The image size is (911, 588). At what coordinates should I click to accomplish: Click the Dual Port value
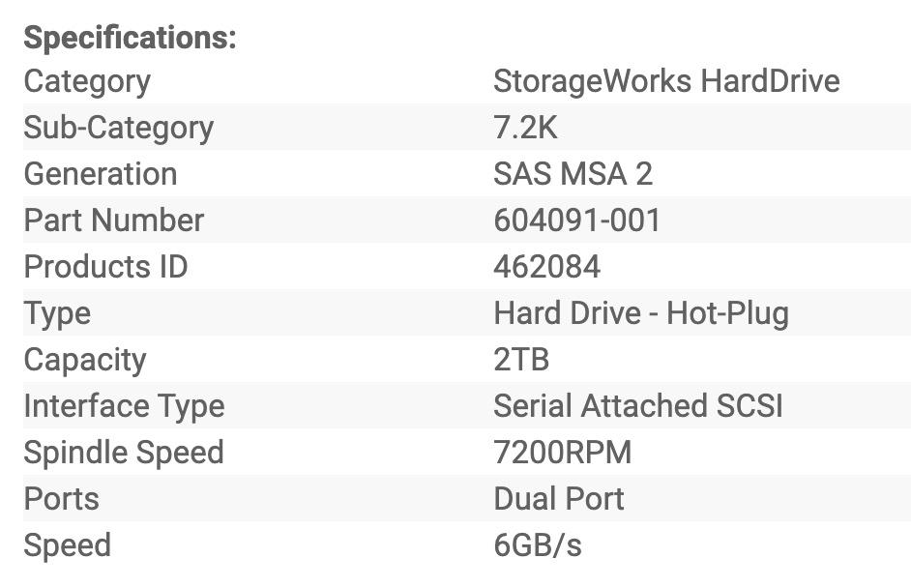pos(559,499)
